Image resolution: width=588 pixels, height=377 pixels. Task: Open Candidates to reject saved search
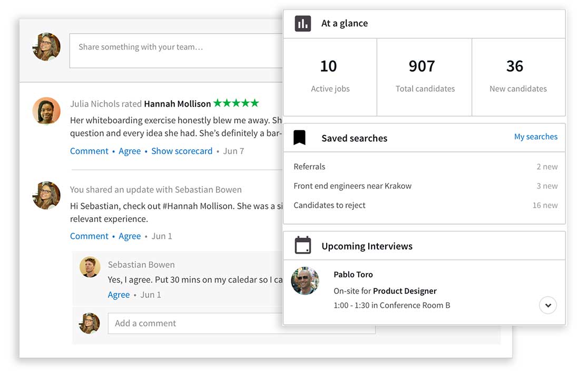(329, 206)
